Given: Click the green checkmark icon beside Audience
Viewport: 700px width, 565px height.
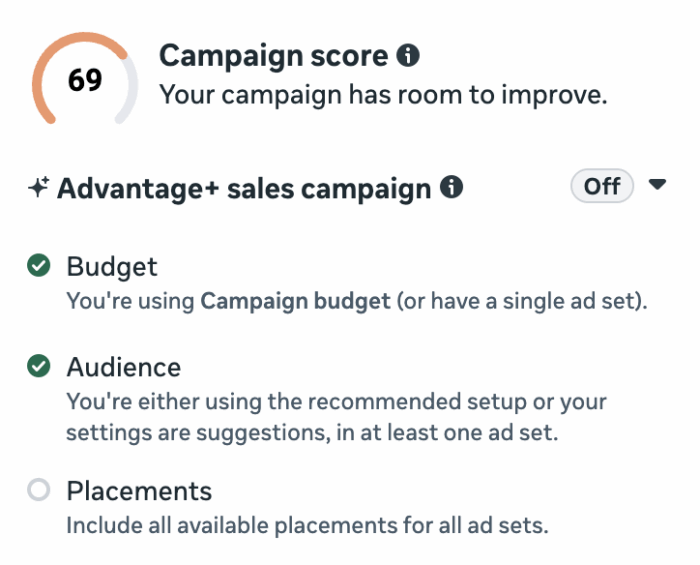Looking at the screenshot, I should tap(39, 367).
